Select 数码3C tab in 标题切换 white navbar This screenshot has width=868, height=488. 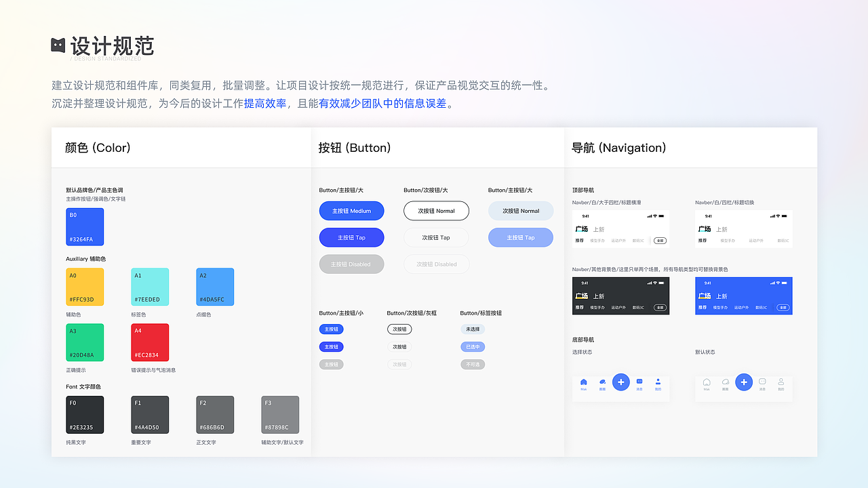pos(783,241)
